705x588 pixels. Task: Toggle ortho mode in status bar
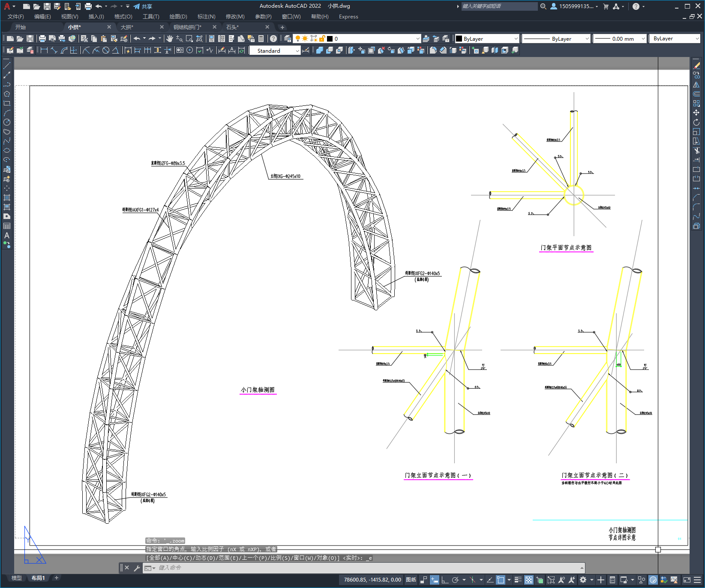445,580
